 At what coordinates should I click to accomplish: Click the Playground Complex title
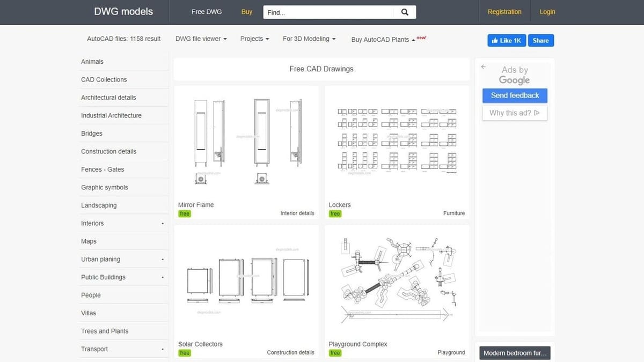pyautogui.click(x=358, y=344)
